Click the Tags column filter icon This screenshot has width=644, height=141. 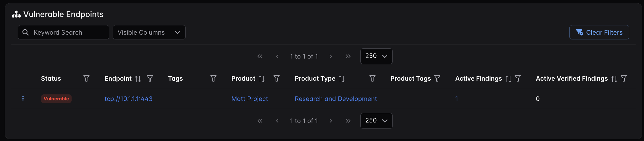pos(213,79)
